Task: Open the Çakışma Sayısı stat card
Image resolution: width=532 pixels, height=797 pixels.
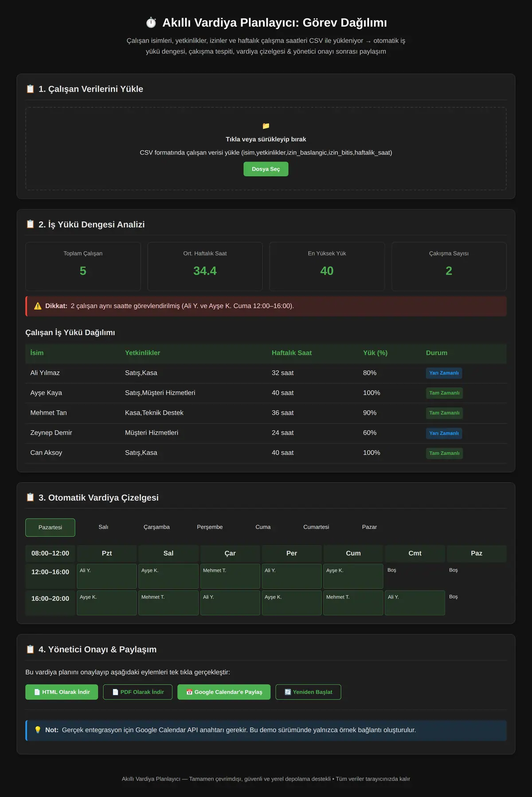Action: (x=449, y=266)
